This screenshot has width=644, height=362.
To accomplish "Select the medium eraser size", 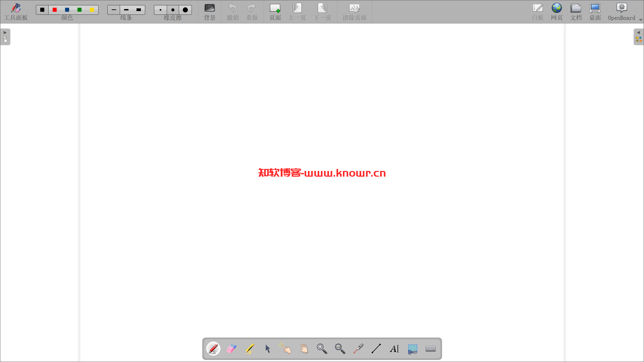I will point(173,10).
